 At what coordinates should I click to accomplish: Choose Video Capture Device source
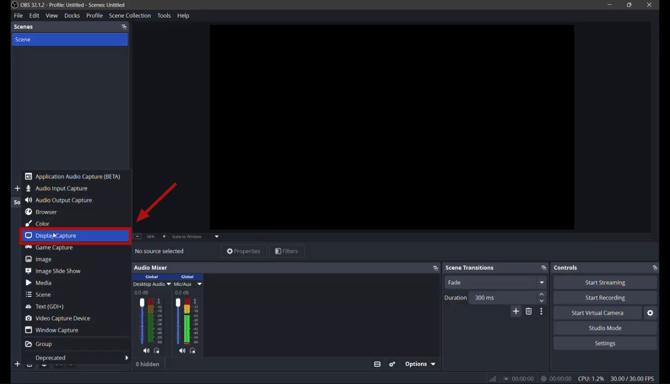coord(76,318)
